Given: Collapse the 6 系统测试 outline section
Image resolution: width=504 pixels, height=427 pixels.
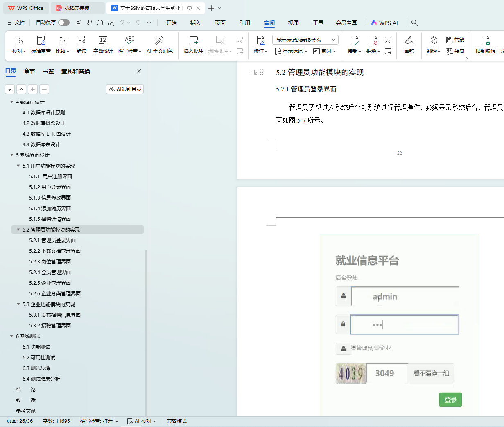Looking at the screenshot, I should click(12, 336).
